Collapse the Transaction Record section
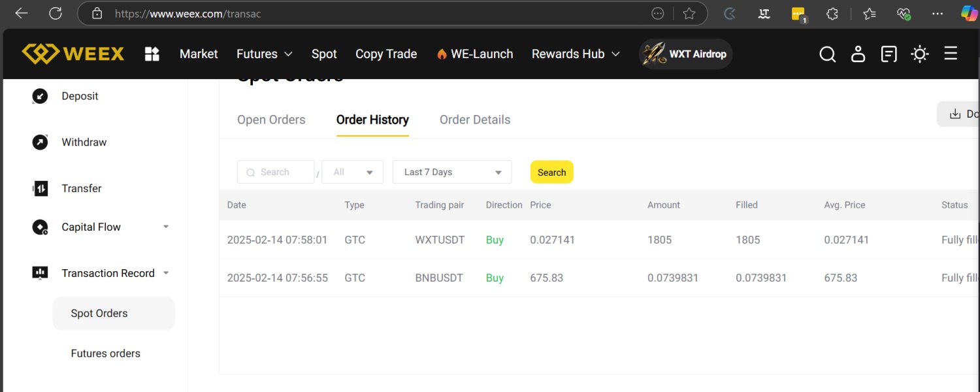The height and width of the screenshot is (392, 980). point(166,273)
